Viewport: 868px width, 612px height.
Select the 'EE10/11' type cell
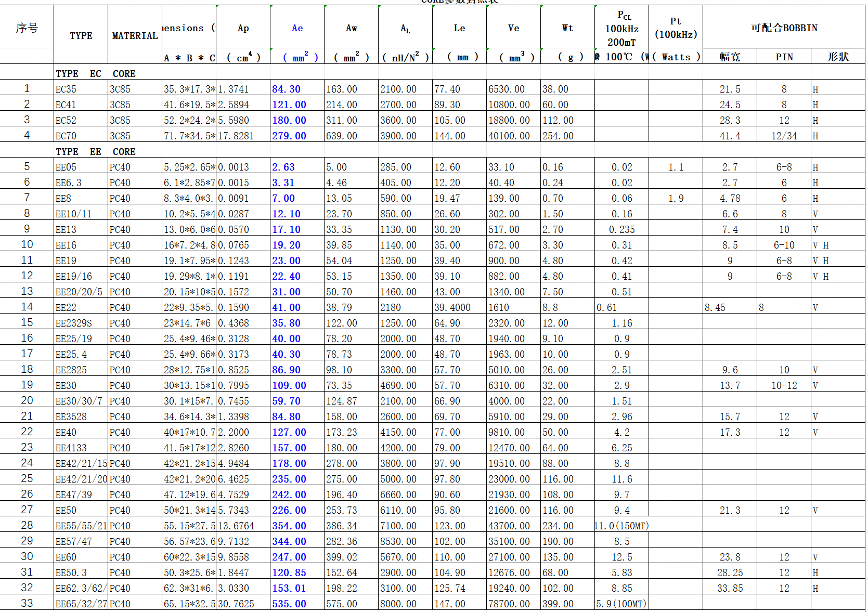point(81,214)
